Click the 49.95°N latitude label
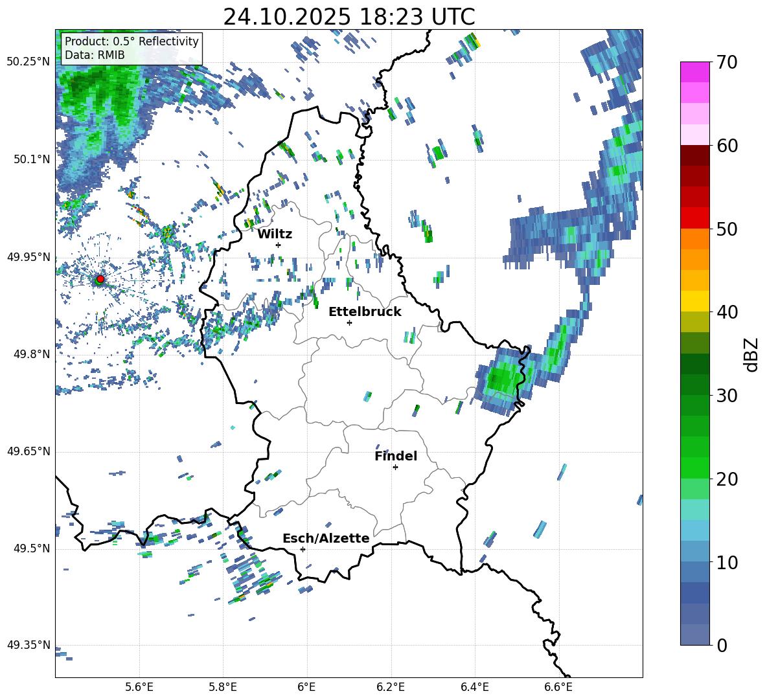 point(29,257)
